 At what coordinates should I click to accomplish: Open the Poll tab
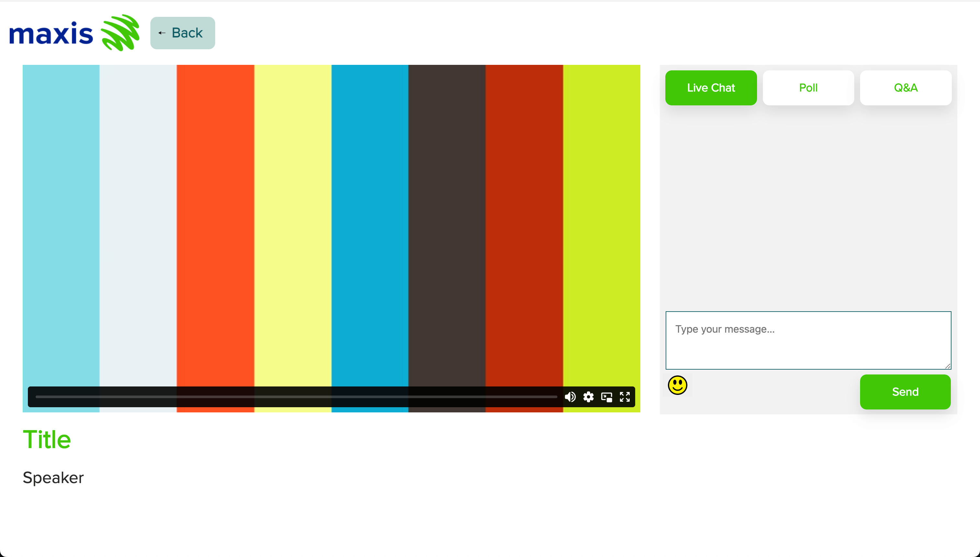pyautogui.click(x=808, y=88)
